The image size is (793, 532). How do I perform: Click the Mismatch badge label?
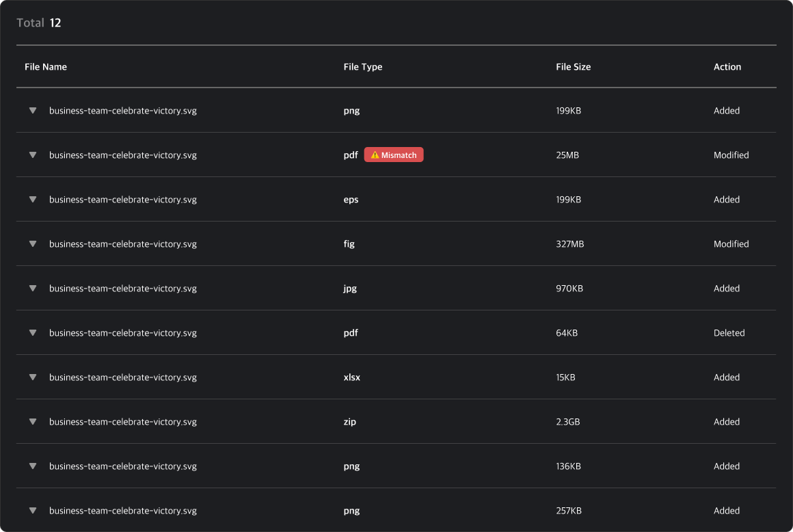click(x=399, y=155)
